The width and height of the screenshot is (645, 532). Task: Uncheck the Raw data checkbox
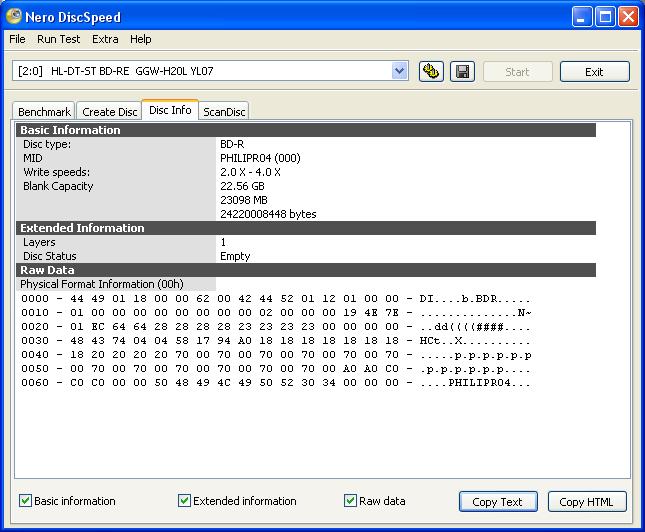click(350, 501)
